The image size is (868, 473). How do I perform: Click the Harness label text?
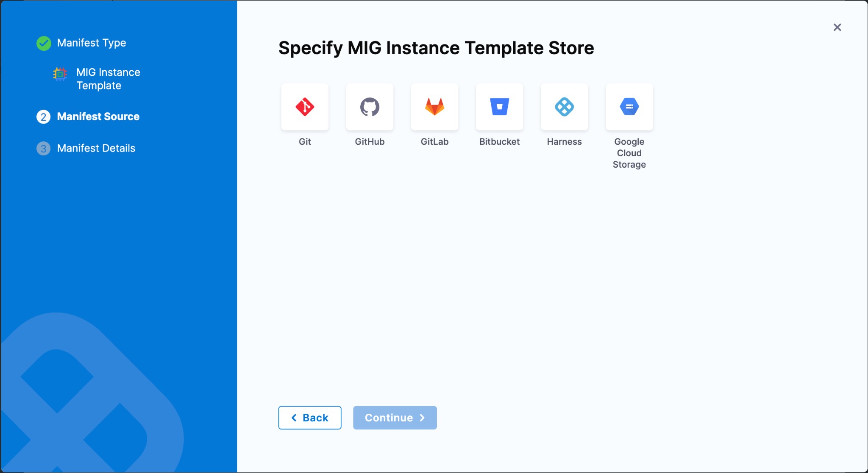tap(564, 142)
